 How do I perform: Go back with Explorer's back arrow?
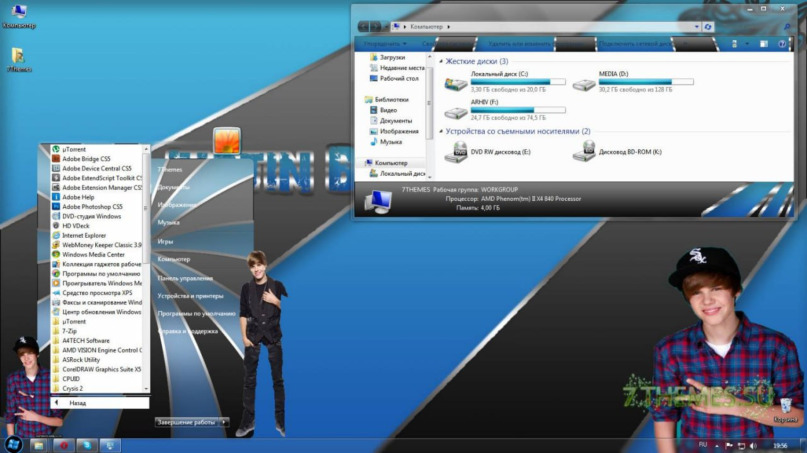click(x=363, y=27)
